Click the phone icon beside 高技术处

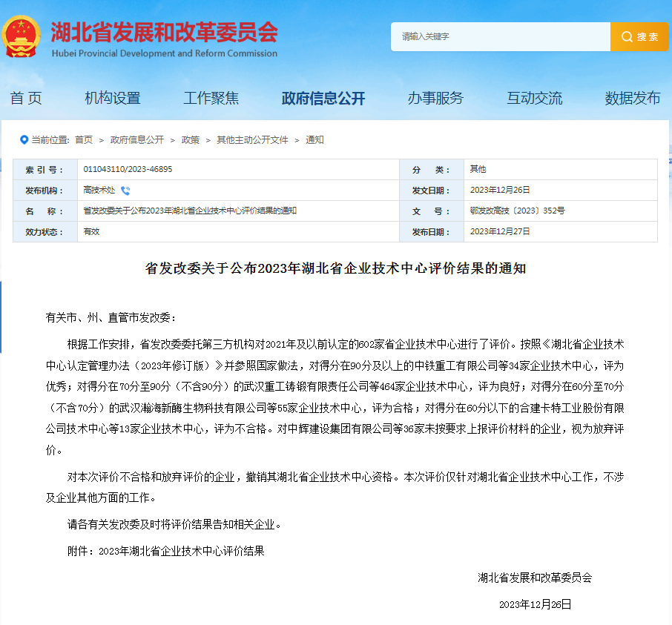(125, 191)
